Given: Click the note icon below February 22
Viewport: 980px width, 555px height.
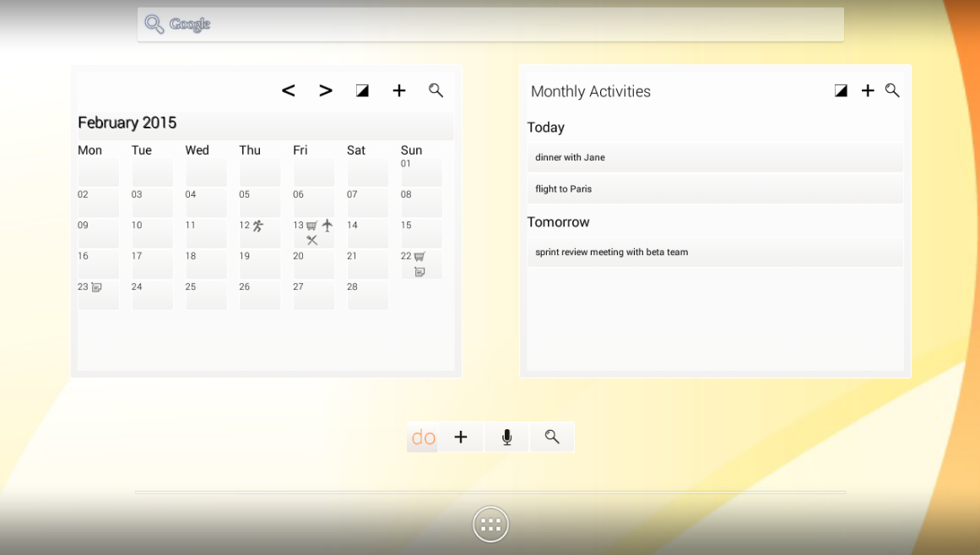Looking at the screenshot, I should click(x=420, y=270).
